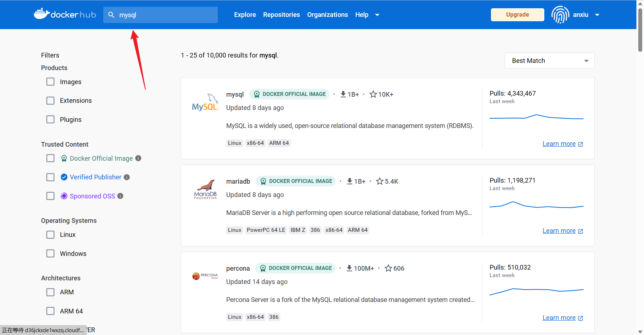Open Learn more on the mariadb card

point(559,231)
